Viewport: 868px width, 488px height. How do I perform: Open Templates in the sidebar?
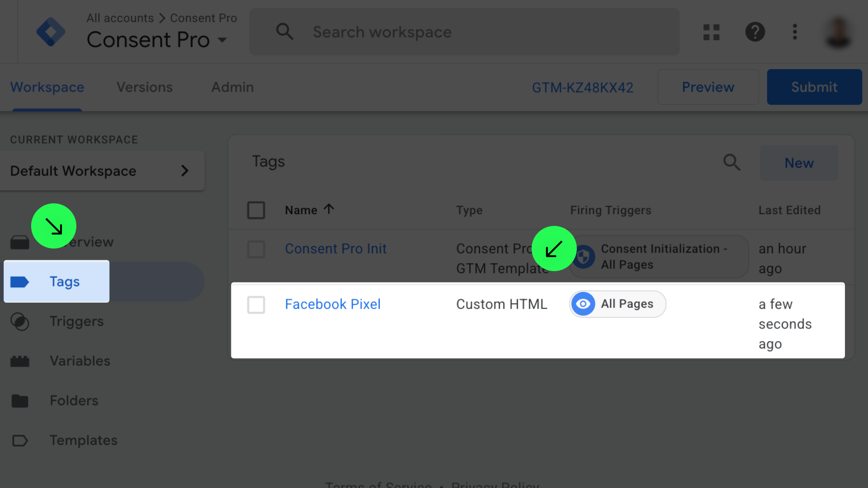click(83, 441)
